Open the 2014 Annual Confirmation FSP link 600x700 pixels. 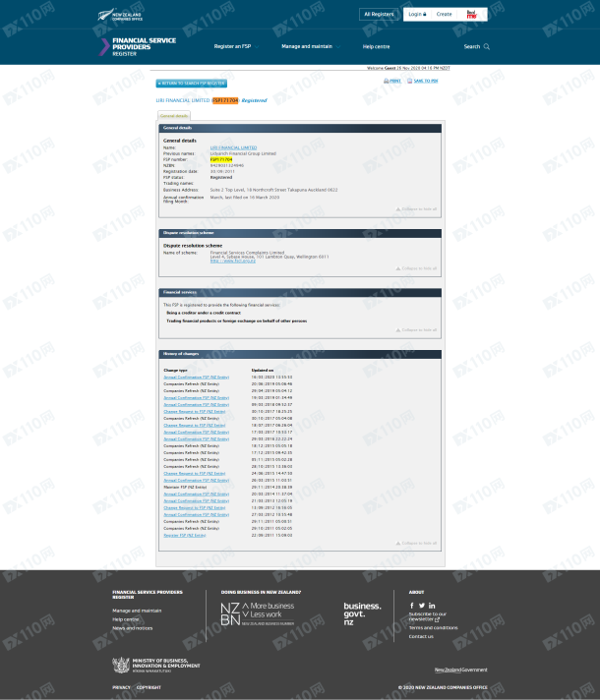pos(196,495)
